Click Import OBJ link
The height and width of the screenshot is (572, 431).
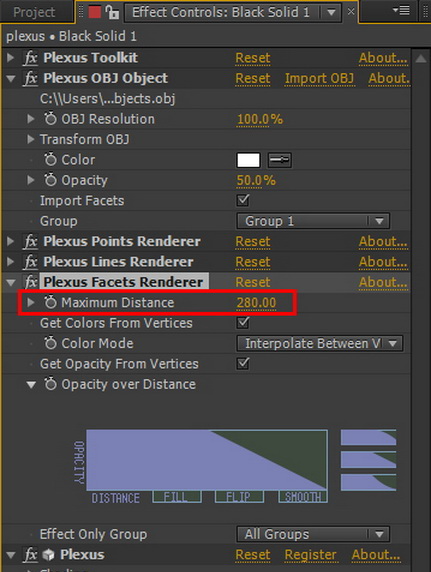click(x=319, y=78)
